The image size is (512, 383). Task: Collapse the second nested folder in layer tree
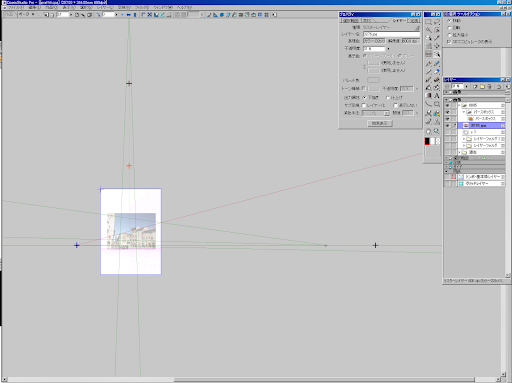click(x=464, y=112)
